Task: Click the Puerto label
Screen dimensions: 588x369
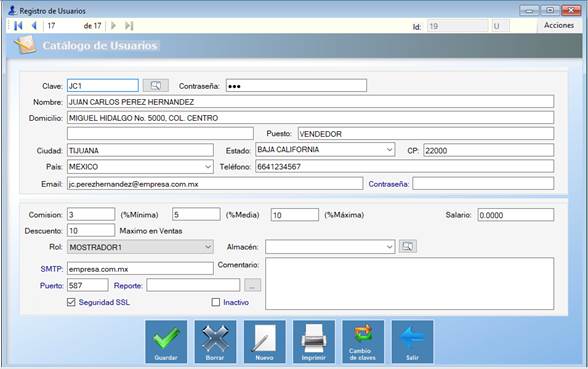Action: click(51, 286)
